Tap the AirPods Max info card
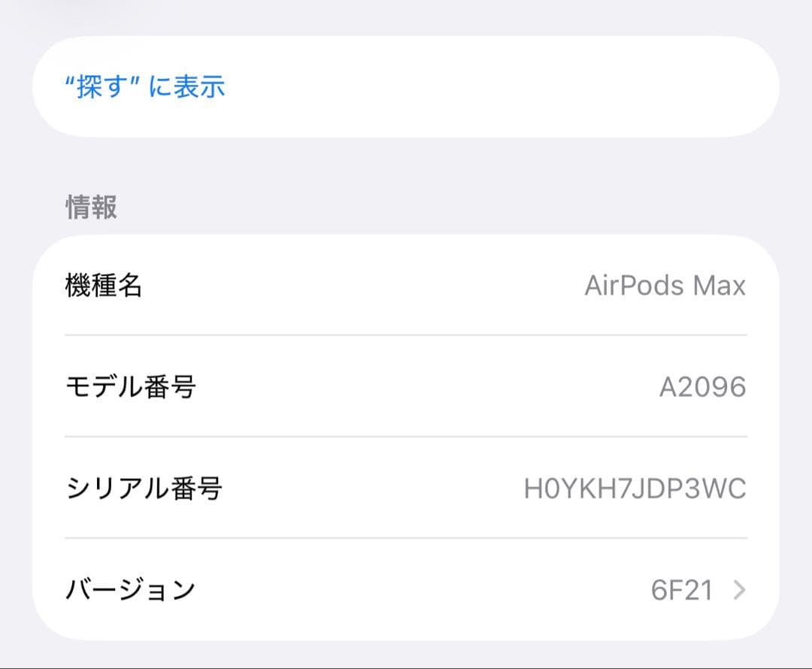 point(406,436)
